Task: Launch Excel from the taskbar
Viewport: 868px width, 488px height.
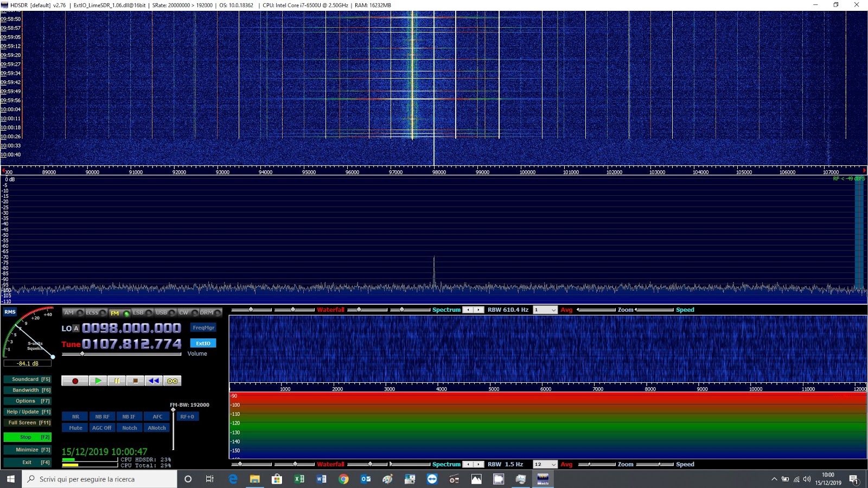Action: click(299, 479)
